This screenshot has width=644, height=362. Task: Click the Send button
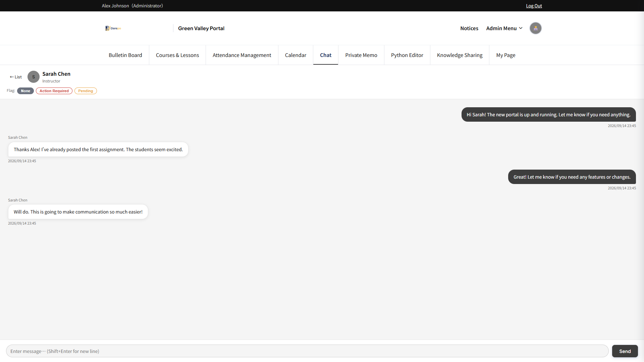[x=625, y=351]
